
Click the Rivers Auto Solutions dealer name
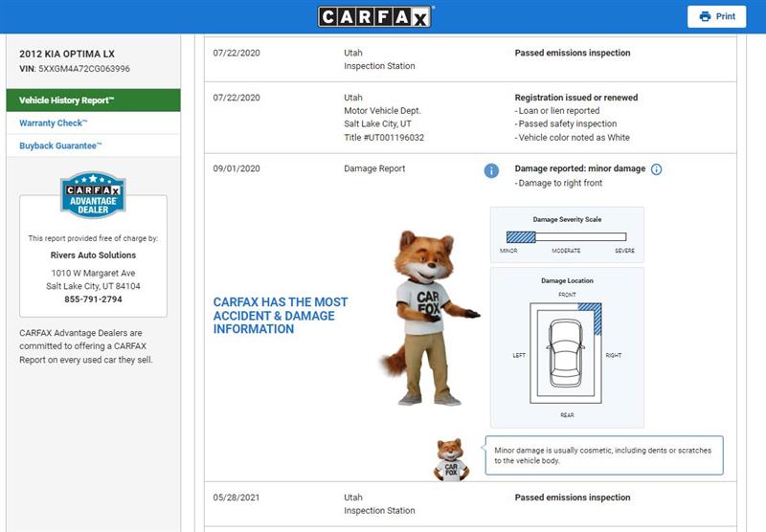coord(93,255)
